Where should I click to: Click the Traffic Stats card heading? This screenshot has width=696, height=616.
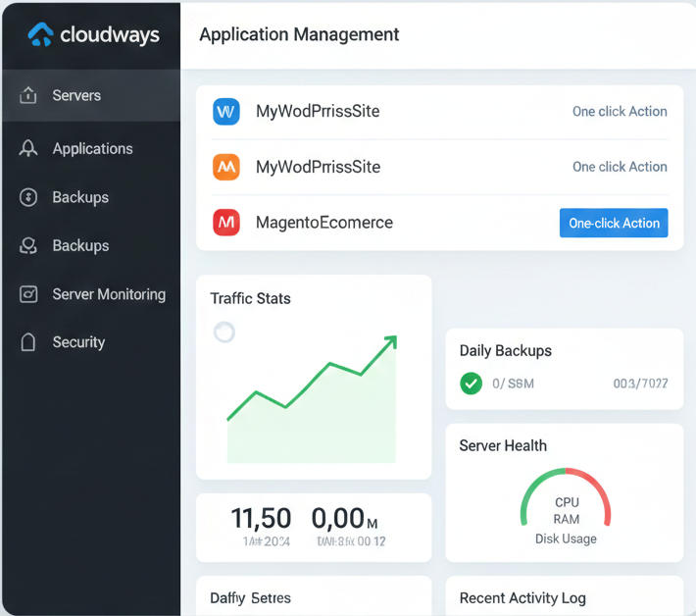click(250, 298)
